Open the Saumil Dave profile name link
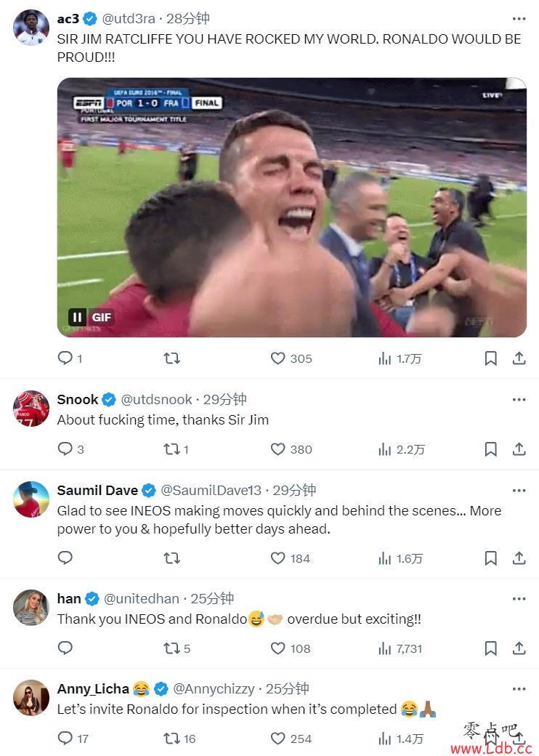The width and height of the screenshot is (539, 756). tap(97, 491)
